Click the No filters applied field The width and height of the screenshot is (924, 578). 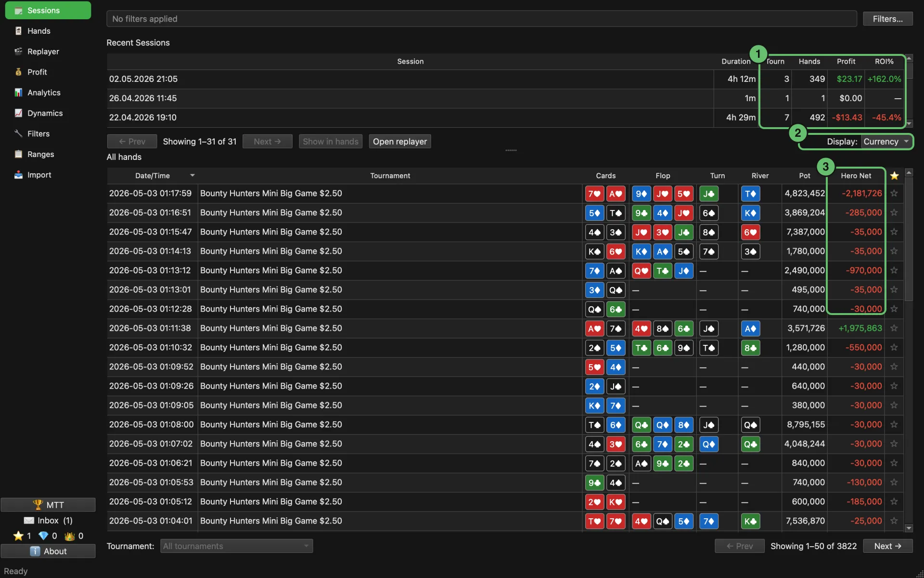(481, 19)
